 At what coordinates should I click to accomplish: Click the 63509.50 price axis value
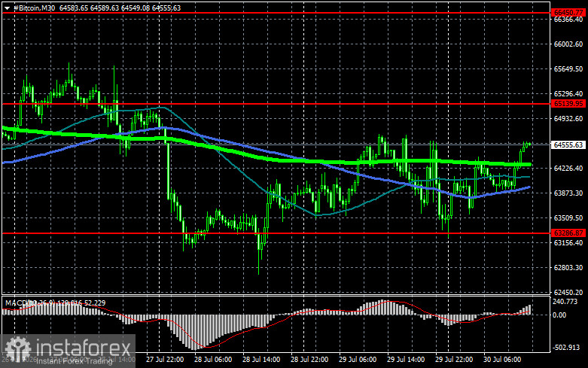pos(568,217)
